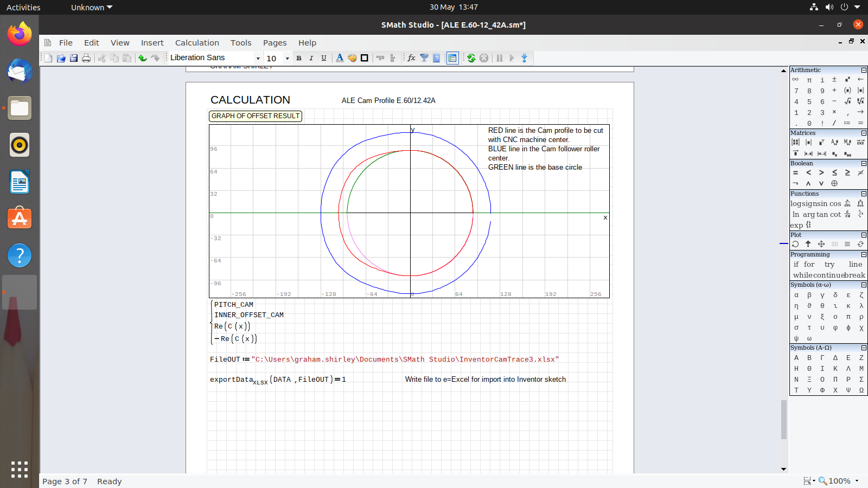Insert the 'cot' function
The width and height of the screenshot is (868, 488).
click(835, 215)
